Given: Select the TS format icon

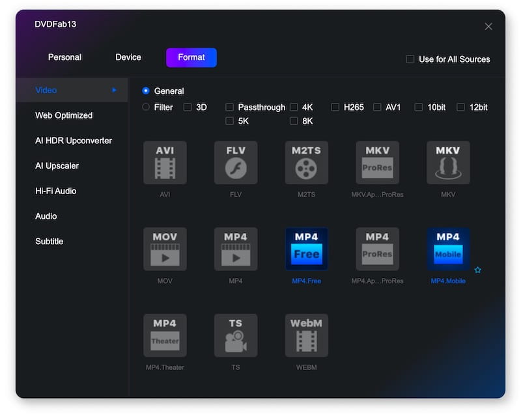Looking at the screenshot, I should tap(236, 335).
